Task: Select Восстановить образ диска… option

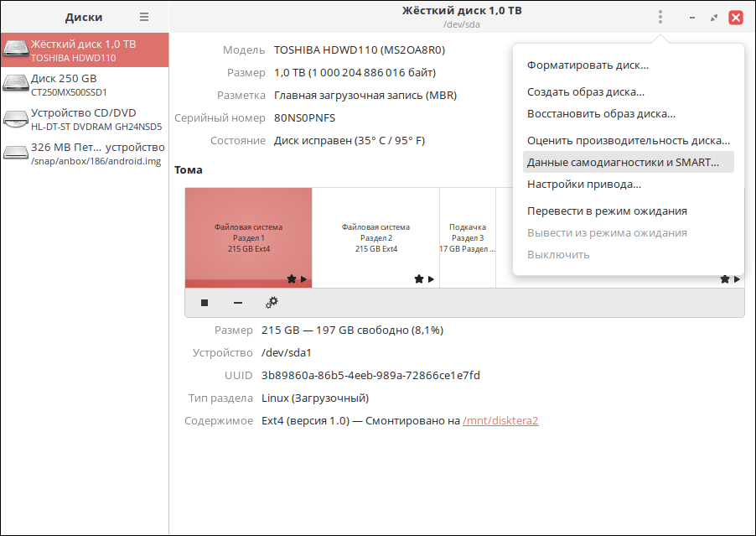Action: coord(601,114)
